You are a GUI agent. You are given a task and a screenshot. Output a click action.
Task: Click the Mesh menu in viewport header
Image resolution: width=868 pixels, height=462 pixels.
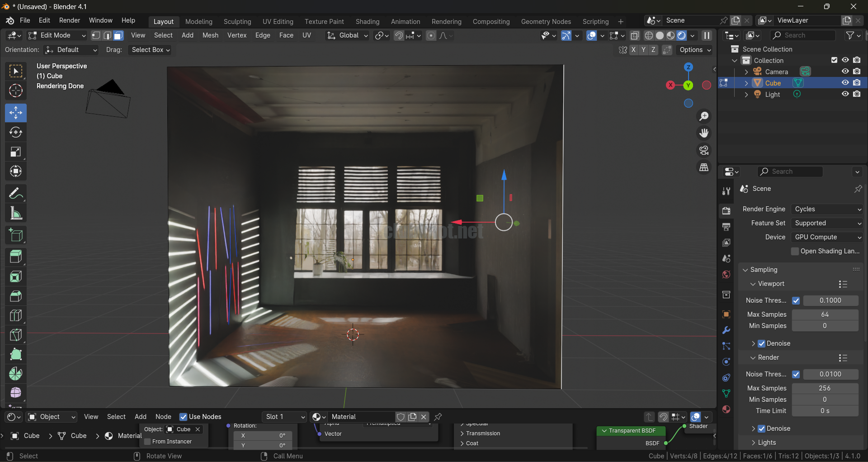click(210, 35)
